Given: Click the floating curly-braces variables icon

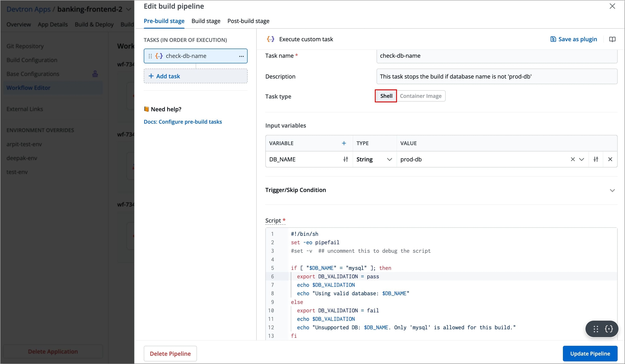Looking at the screenshot, I should click(609, 329).
